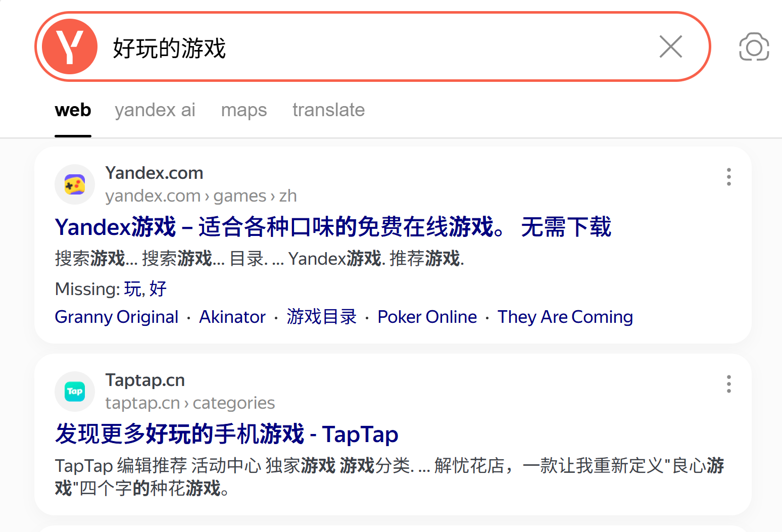Select the web tab
Image resolution: width=782 pixels, height=532 pixels.
pos(73,110)
